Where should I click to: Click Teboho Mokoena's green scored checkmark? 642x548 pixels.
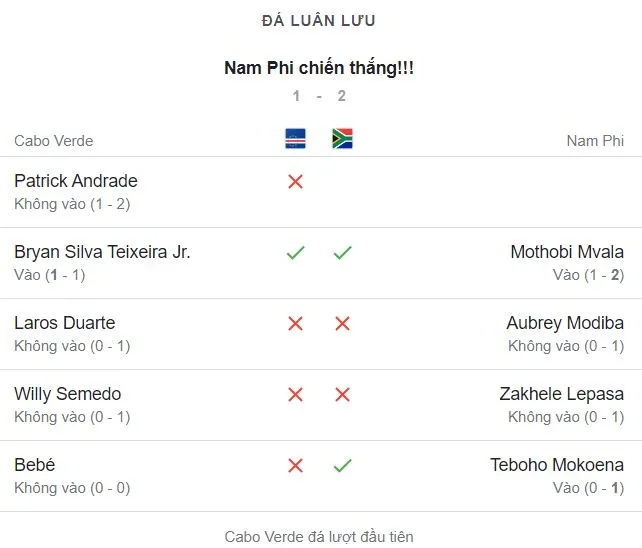pos(342,466)
